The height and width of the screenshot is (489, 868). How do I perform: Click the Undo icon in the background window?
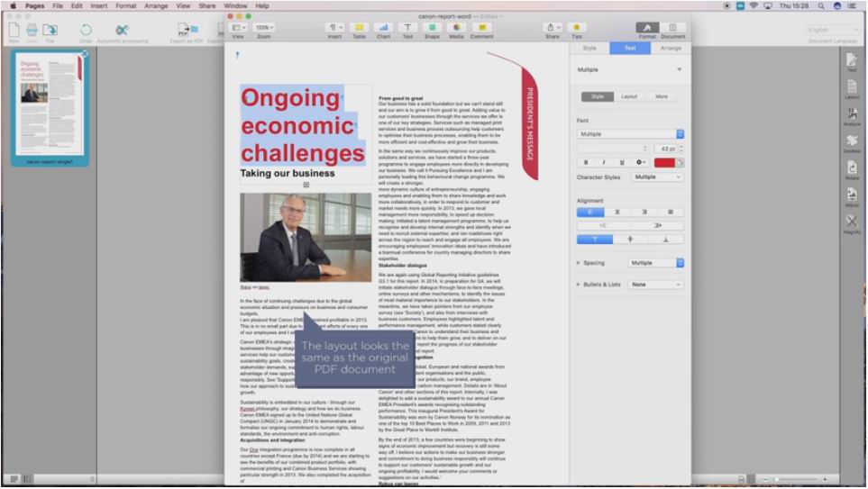pyautogui.click(x=86, y=30)
